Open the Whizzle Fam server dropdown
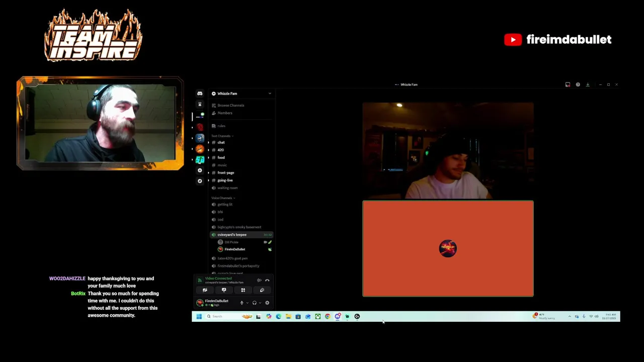The height and width of the screenshot is (362, 644). coord(242,94)
